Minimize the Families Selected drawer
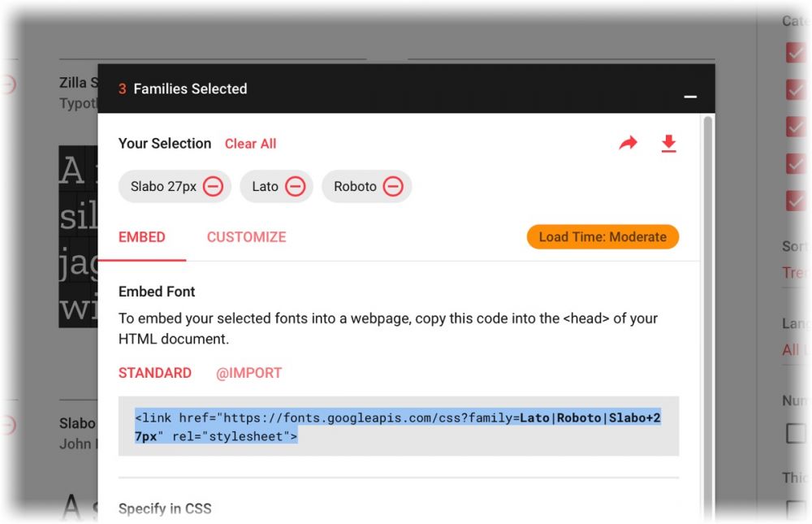Screen dimensions: 812x524 click(x=689, y=97)
